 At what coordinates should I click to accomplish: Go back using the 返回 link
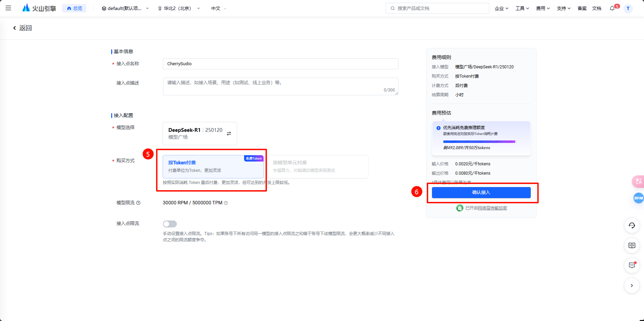point(22,28)
